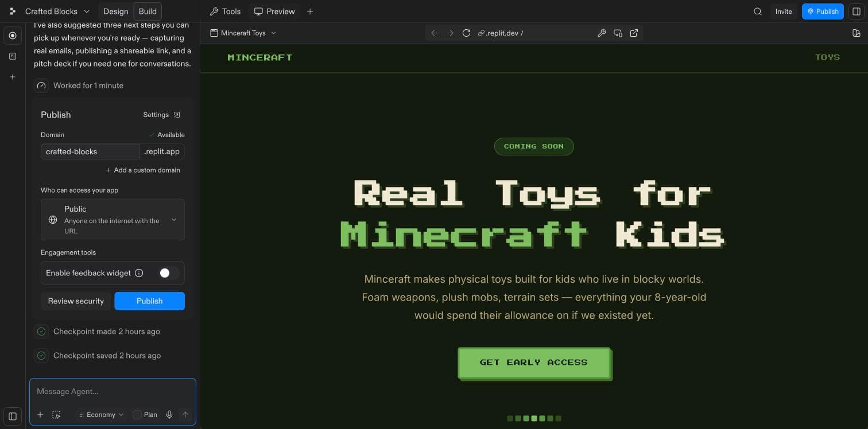Open the second left sidebar panel icon
868x429 pixels.
(x=13, y=56)
